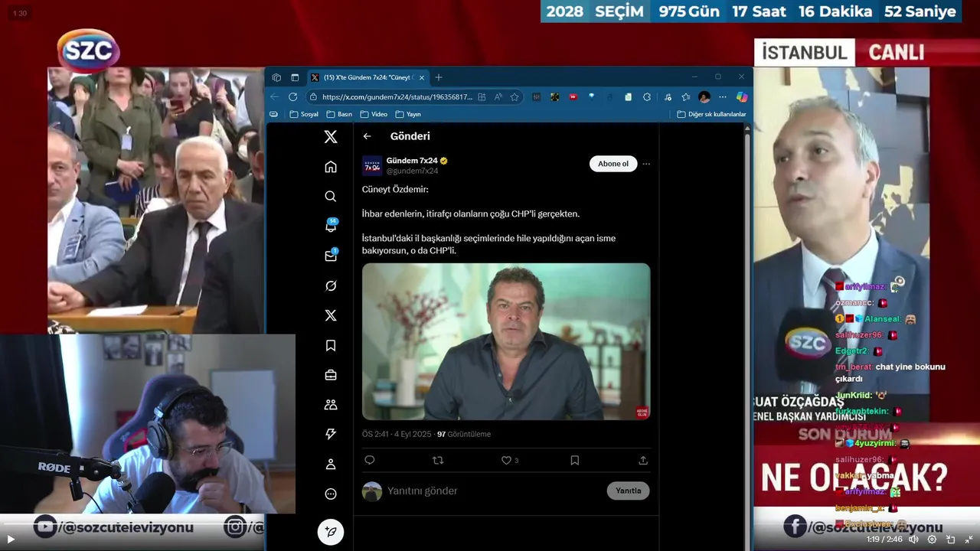
Task: Open the Yayın bookmarks folder
Action: tap(408, 114)
